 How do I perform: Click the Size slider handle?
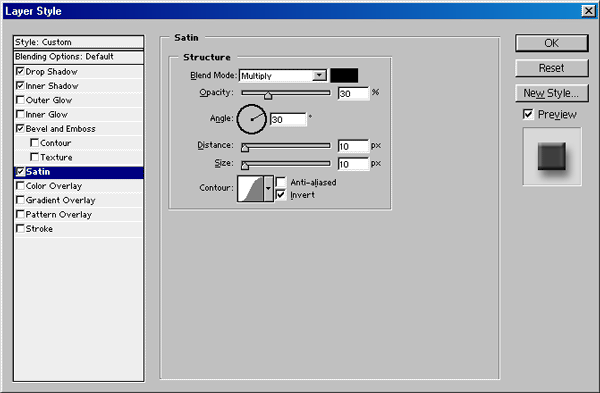pyautogui.click(x=245, y=165)
